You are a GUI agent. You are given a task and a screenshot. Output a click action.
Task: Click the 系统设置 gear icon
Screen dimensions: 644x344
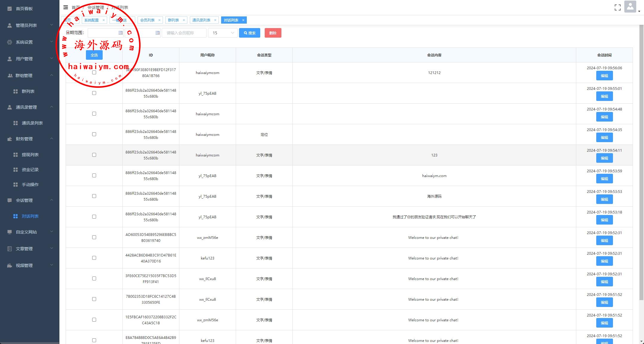point(10,42)
